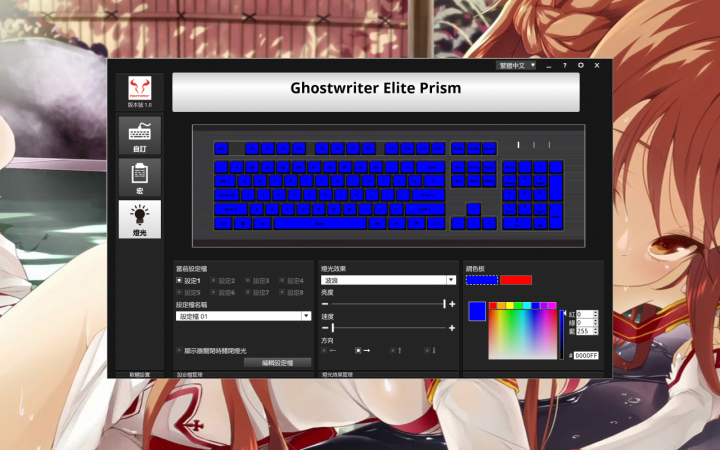Viewport: 720px width, 450px height.
Task: Pick the yellow preset color swatch
Action: tap(510, 305)
